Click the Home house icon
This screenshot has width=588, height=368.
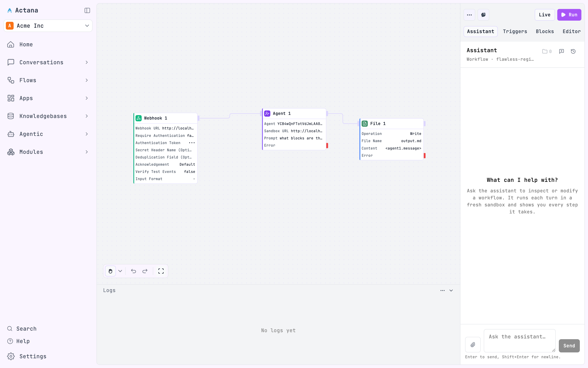[x=11, y=45]
